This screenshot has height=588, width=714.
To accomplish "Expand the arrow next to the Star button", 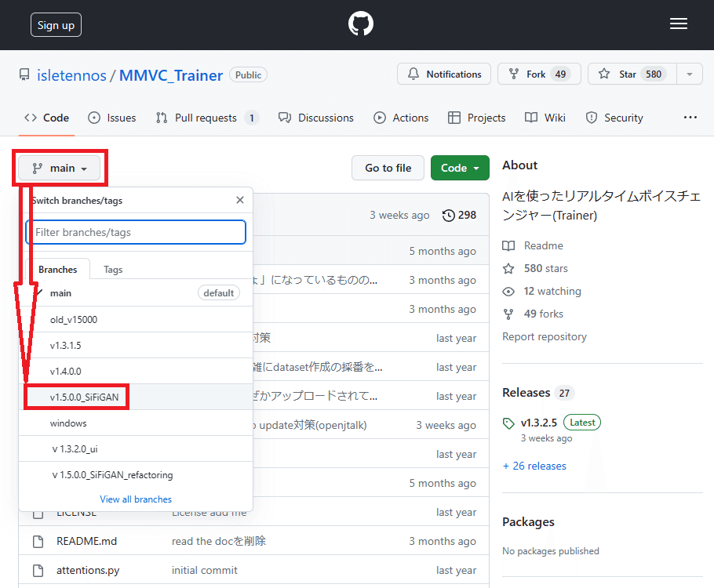I will (689, 74).
